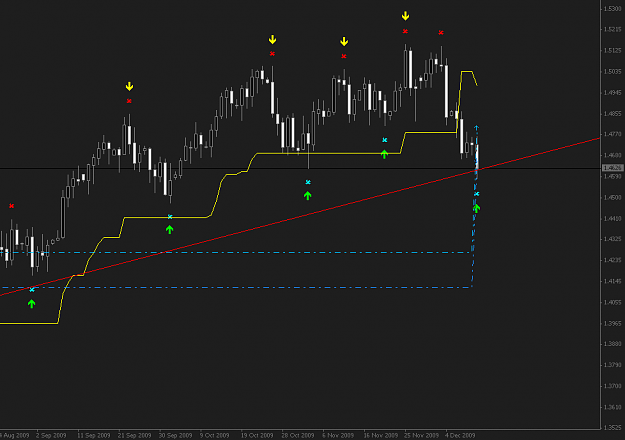The width and height of the screenshot is (625, 440).
Task: Click the 1.5215 price label
Action: pos(612,29)
